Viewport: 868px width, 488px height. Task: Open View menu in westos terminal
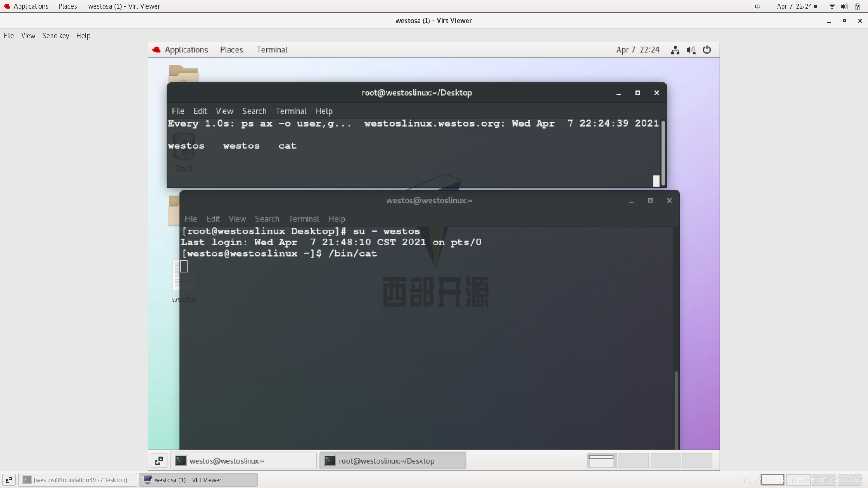pyautogui.click(x=237, y=219)
